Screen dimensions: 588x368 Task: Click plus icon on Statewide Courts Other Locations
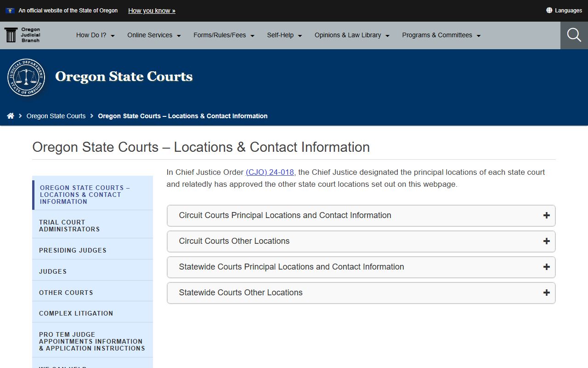pyautogui.click(x=546, y=293)
